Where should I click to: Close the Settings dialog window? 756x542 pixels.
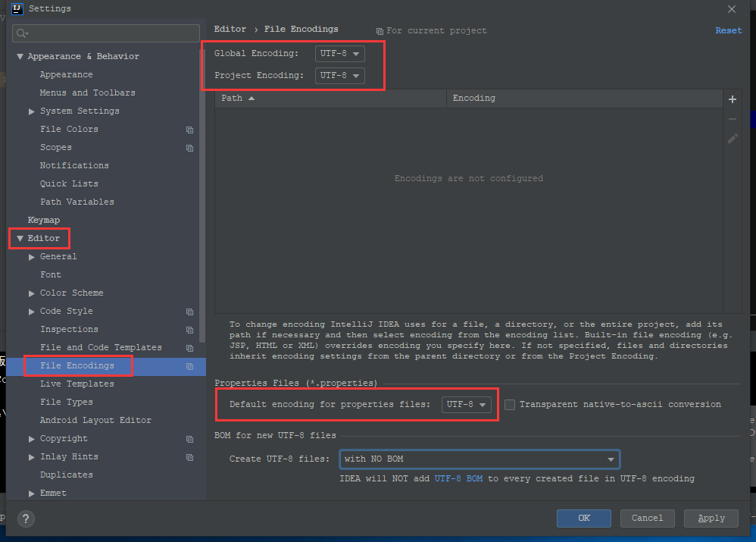pyautogui.click(x=732, y=9)
